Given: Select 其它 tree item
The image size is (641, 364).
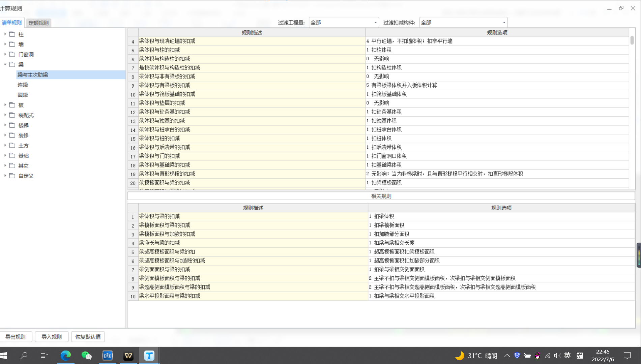Looking at the screenshot, I should 23,166.
